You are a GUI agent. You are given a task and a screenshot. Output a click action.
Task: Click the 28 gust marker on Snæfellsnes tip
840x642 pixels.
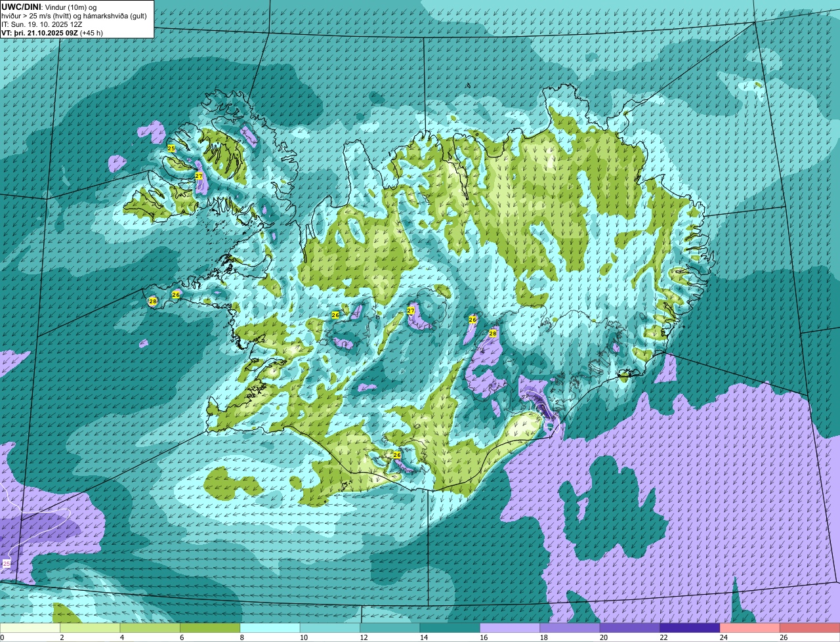tap(153, 301)
